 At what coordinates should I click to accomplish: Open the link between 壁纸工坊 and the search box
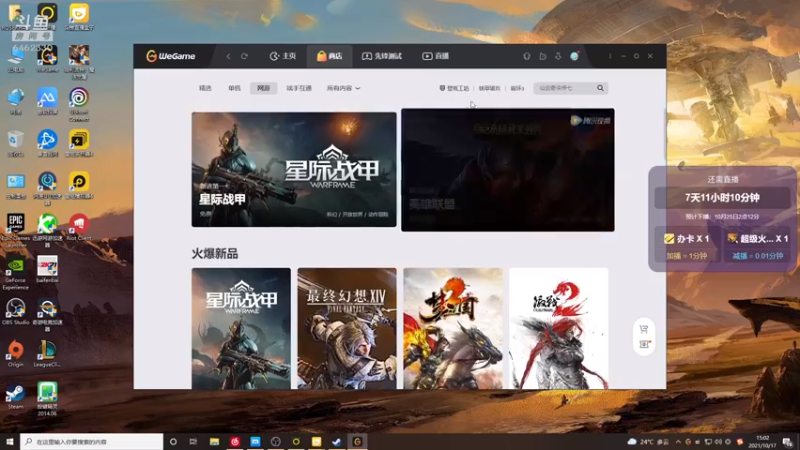pos(489,88)
